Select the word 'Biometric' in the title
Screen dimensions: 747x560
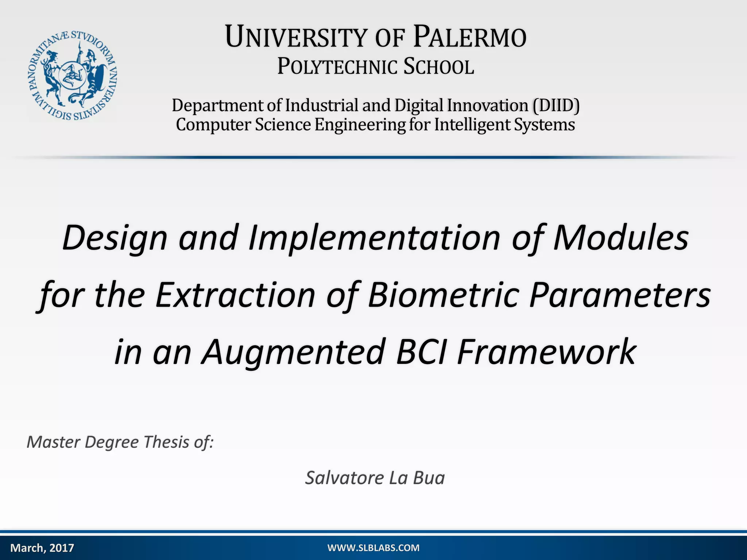click(x=443, y=295)
